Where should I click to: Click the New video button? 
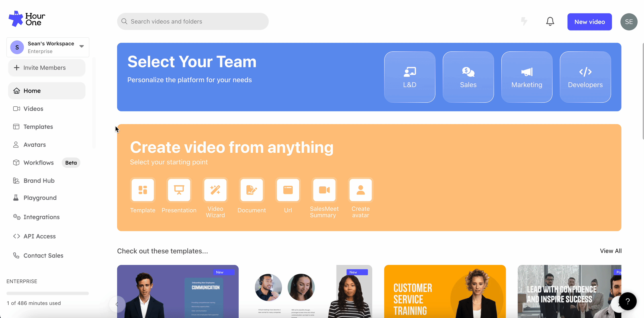point(589,21)
